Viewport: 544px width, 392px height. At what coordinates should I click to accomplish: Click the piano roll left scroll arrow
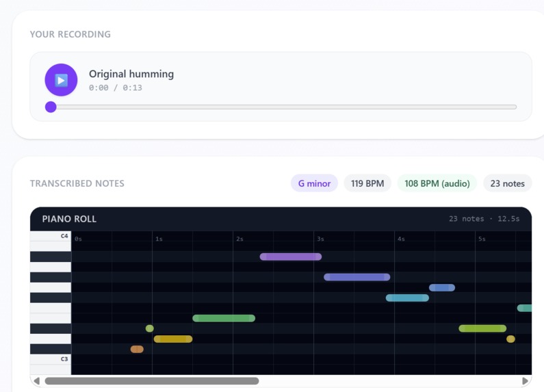[37, 381]
